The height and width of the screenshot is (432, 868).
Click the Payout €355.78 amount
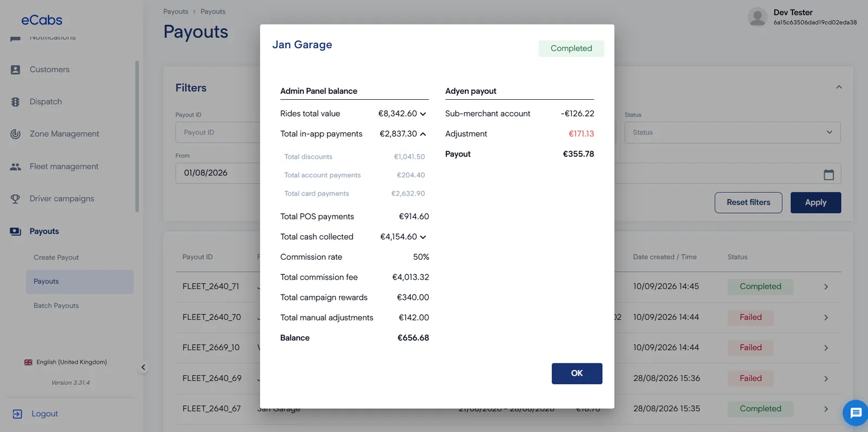(578, 154)
